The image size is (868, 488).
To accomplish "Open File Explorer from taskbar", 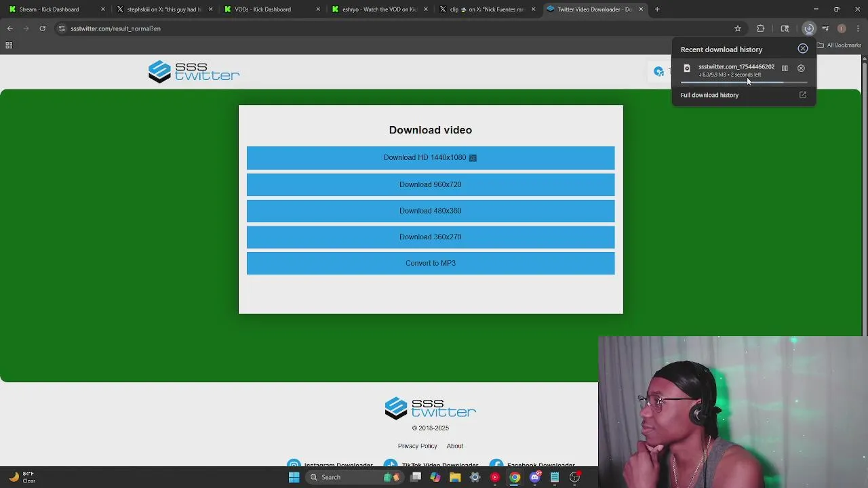I will coord(455,477).
